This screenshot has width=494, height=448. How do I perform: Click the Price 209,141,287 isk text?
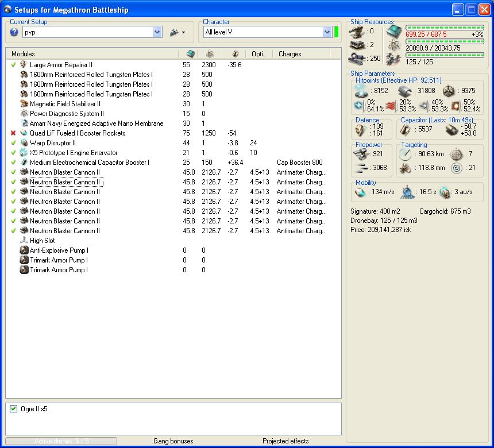click(381, 230)
